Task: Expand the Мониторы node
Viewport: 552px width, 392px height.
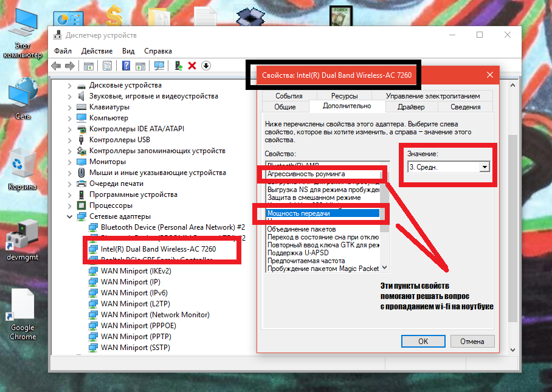Action: (69, 162)
